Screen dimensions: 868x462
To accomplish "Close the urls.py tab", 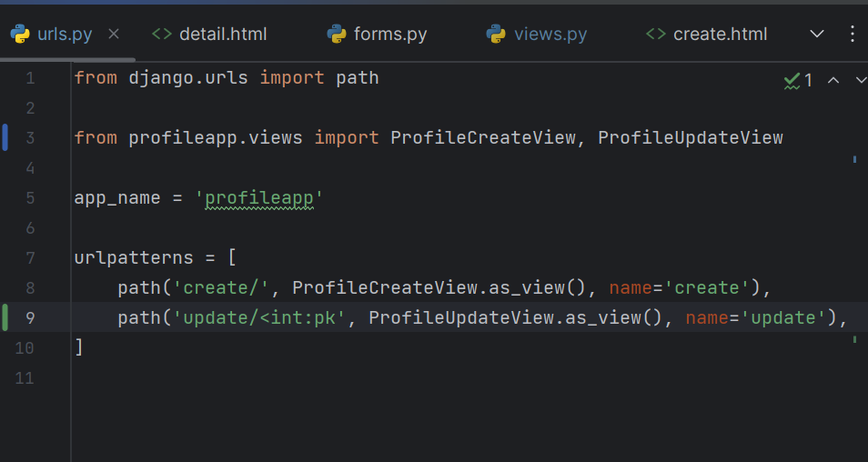I will [114, 35].
